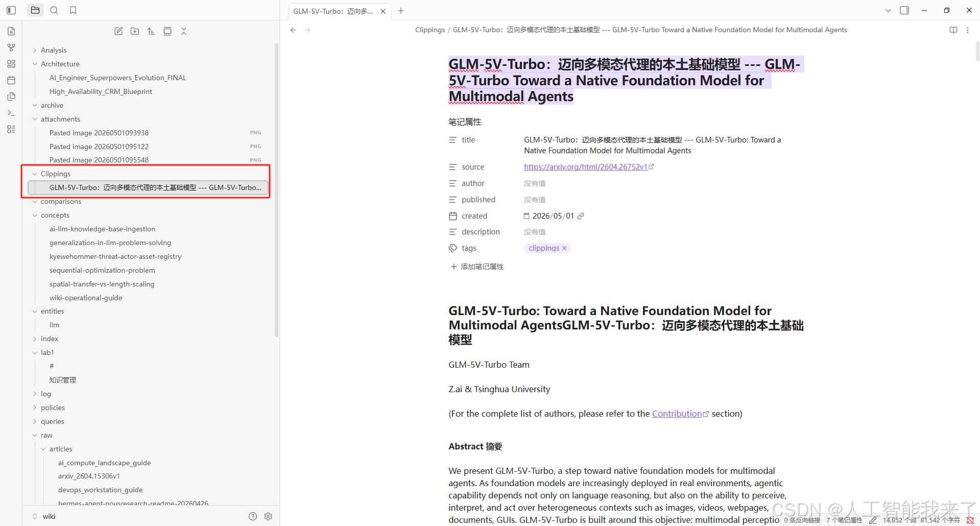Collapse the articles subfolder
Screen dimensions: 980x526
pyautogui.click(x=43, y=449)
